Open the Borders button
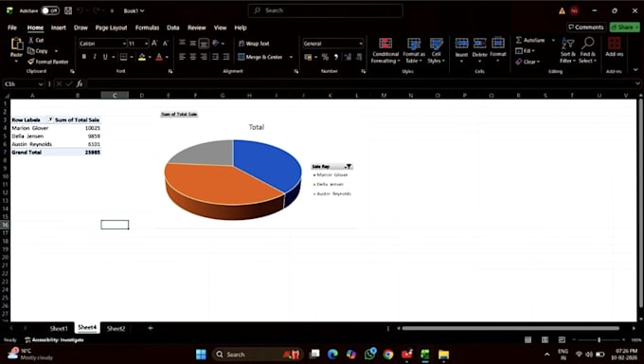 point(123,57)
